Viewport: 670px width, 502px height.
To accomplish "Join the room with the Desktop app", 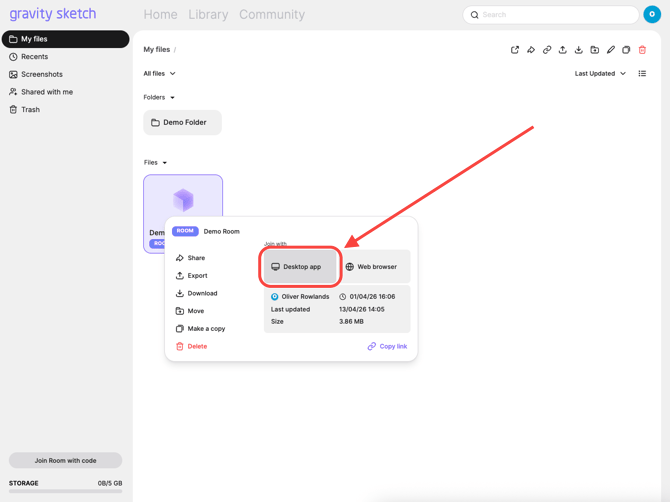I will pyautogui.click(x=300, y=267).
